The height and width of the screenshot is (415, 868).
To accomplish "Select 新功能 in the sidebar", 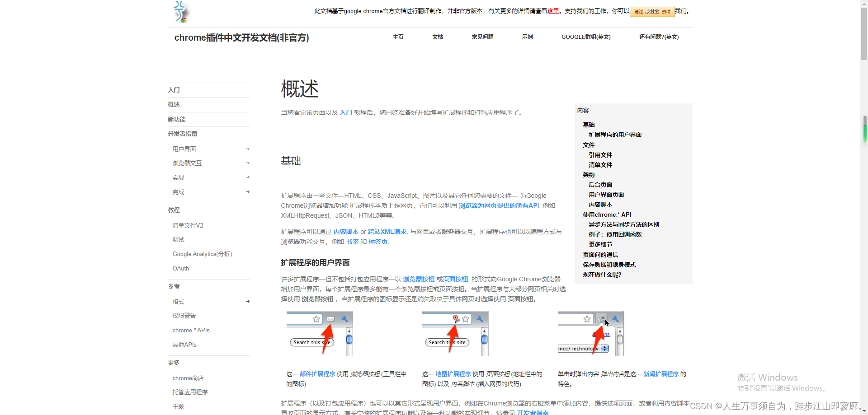I will [177, 119].
